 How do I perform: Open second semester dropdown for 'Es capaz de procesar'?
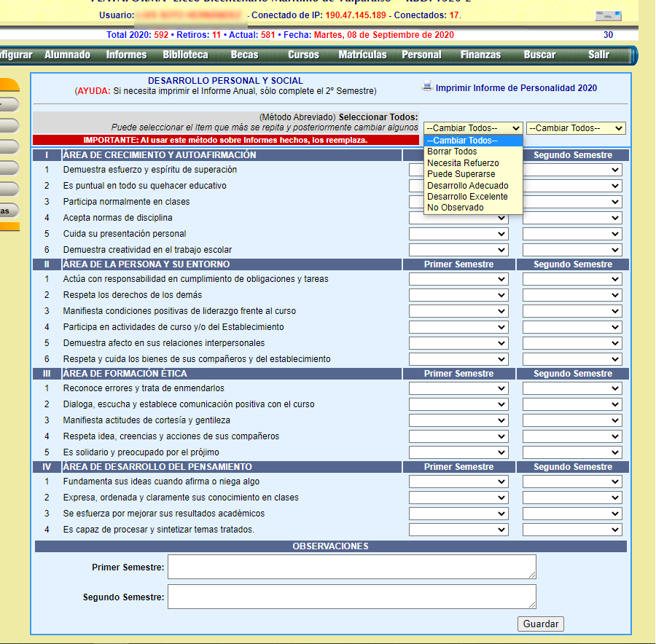(x=572, y=530)
